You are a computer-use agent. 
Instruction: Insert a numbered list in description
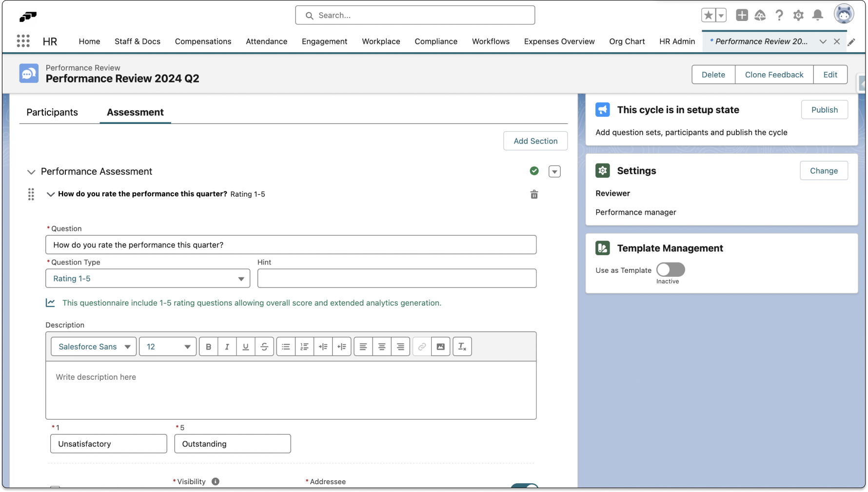(304, 347)
